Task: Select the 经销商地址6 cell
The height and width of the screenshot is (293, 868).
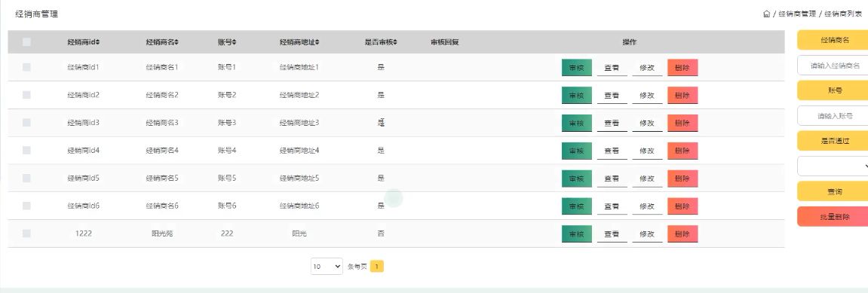Action: coord(299,206)
